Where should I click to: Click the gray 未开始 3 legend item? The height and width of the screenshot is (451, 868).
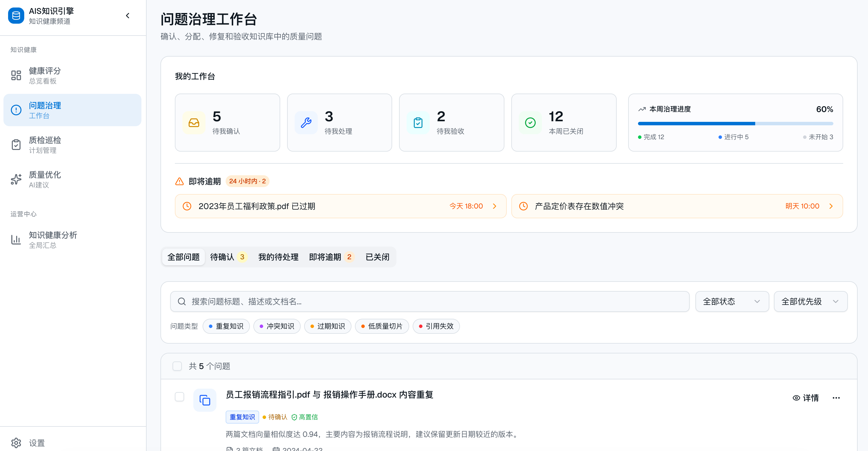[x=818, y=137]
